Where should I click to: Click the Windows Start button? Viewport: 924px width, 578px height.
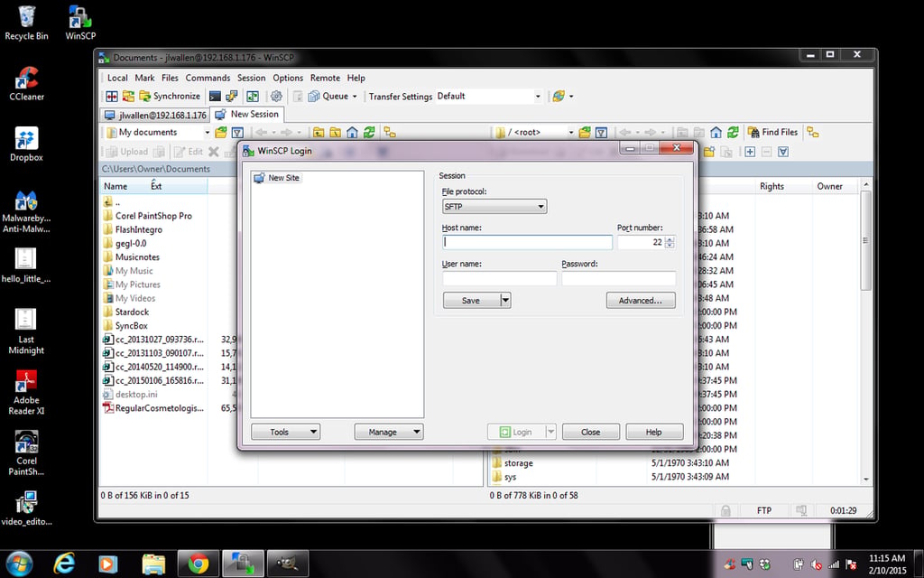coord(20,564)
